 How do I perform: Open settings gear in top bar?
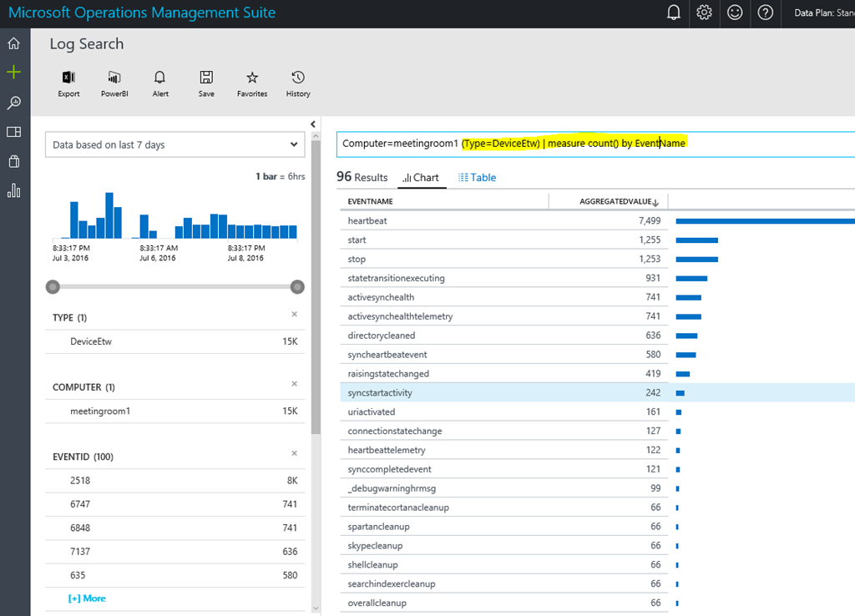(704, 13)
